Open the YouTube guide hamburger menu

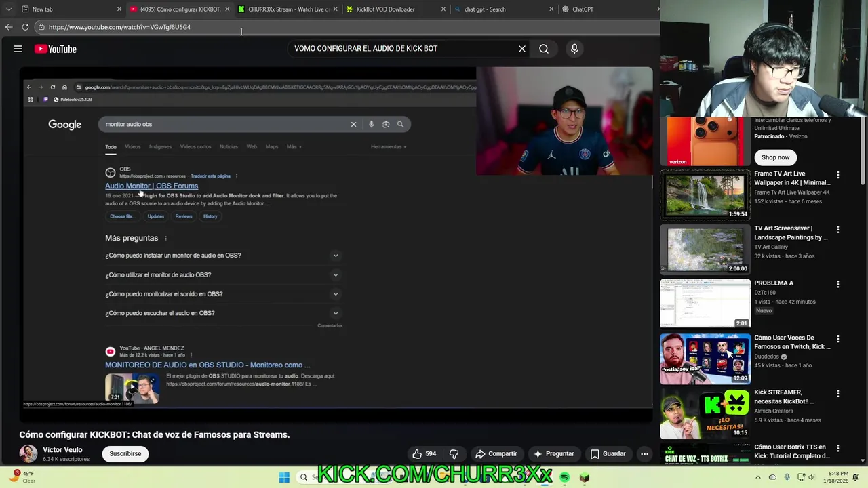click(x=18, y=49)
